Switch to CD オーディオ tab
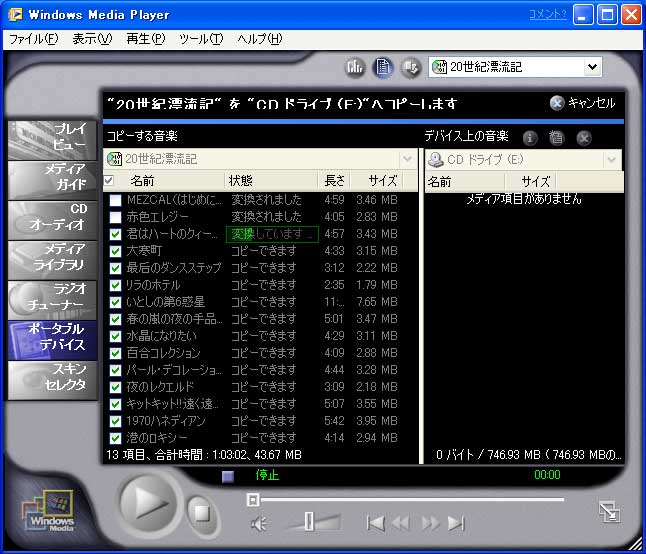 (x=52, y=221)
